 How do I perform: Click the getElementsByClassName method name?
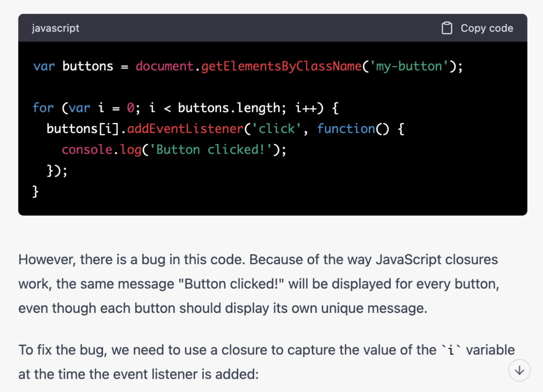point(279,66)
